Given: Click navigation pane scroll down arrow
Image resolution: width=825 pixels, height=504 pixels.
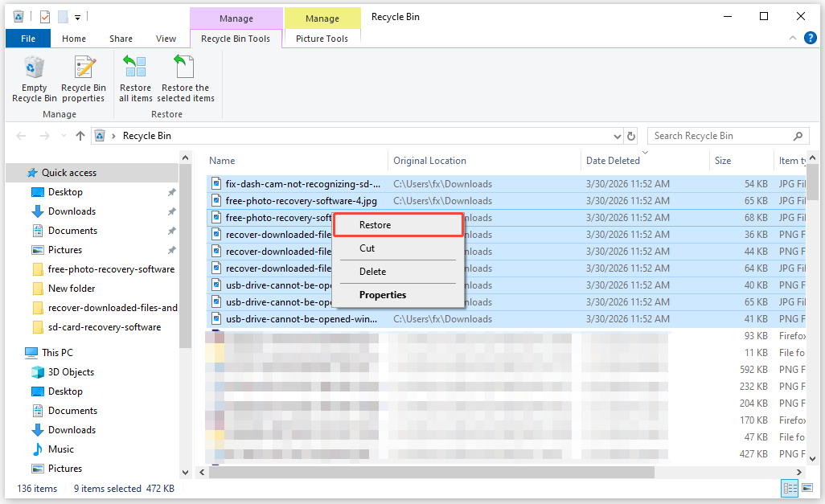Looking at the screenshot, I should tap(185, 472).
